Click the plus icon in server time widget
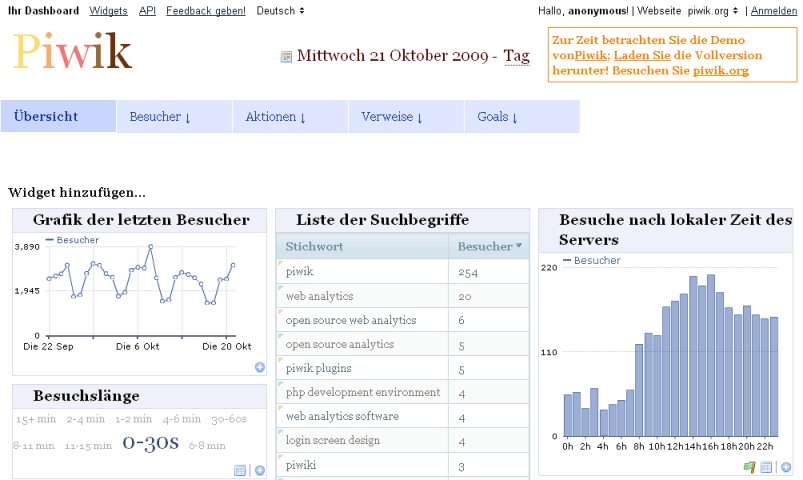 786,467
